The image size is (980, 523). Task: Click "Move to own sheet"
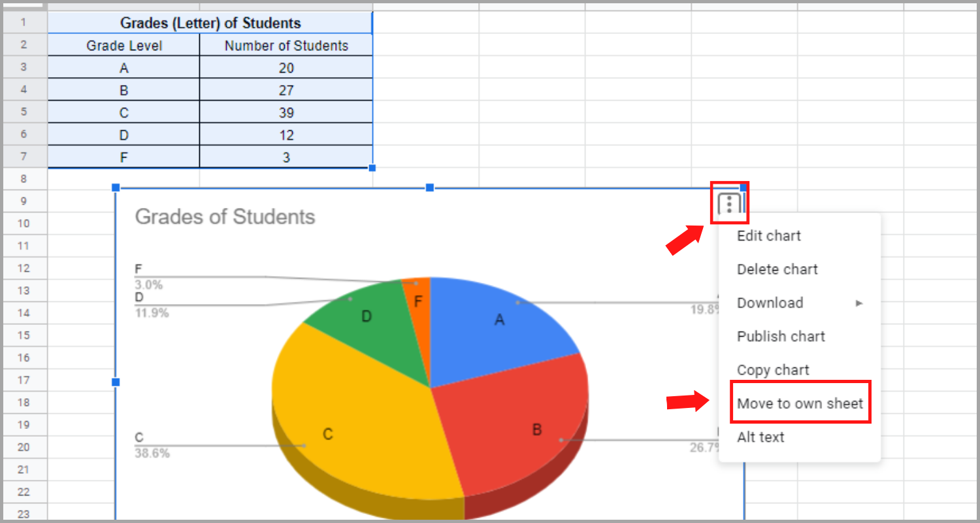(800, 403)
